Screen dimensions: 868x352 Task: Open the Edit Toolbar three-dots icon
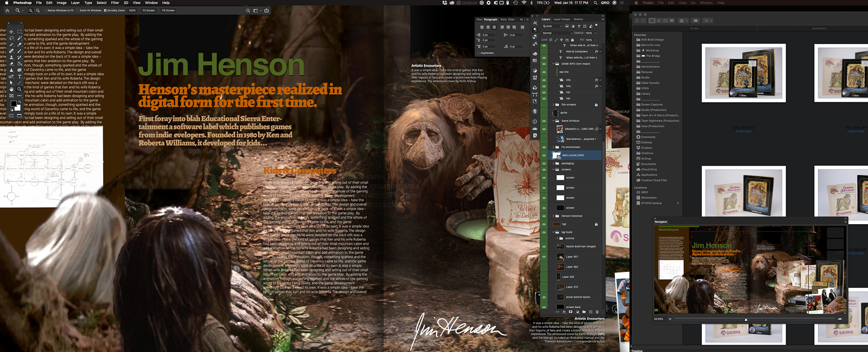point(19,95)
